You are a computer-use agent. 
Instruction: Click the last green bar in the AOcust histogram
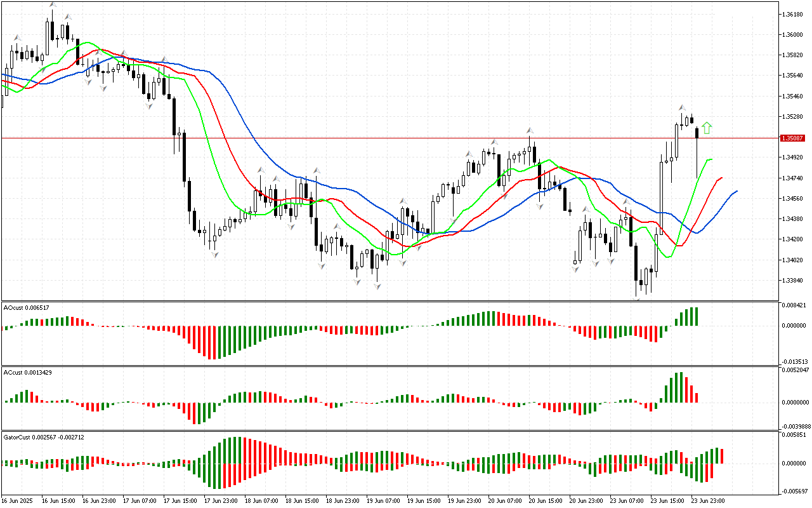(x=695, y=316)
